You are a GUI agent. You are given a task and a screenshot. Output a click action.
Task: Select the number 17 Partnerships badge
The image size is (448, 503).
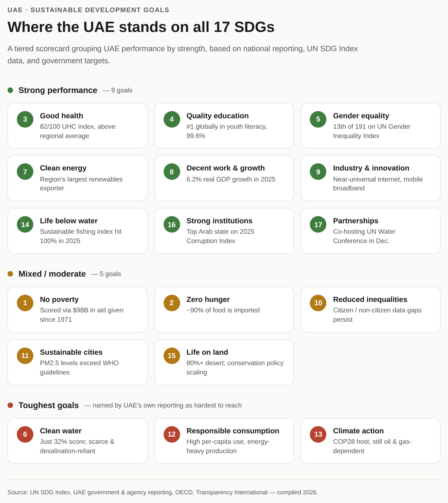pos(318,224)
